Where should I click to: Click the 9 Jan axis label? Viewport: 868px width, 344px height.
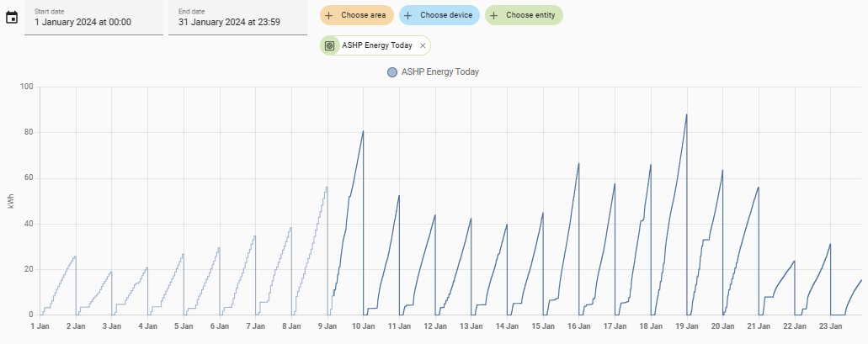(x=327, y=326)
